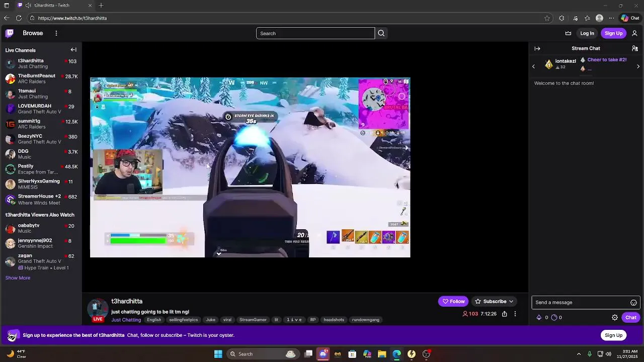Open StreamerHouse +2 channel entry
Screen dimensions: 644x362
click(x=41, y=199)
